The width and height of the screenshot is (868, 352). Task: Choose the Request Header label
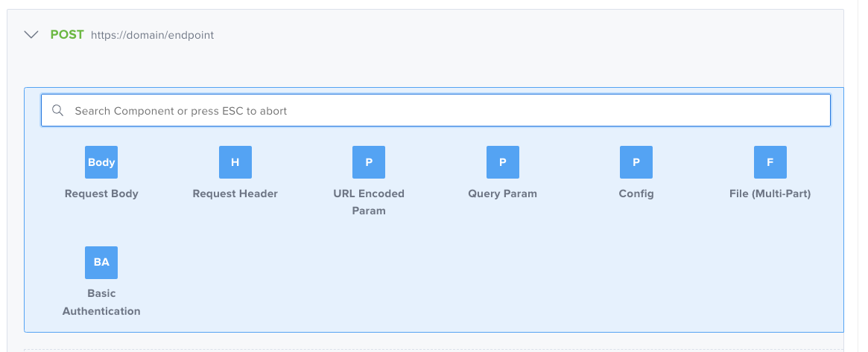[x=235, y=193]
